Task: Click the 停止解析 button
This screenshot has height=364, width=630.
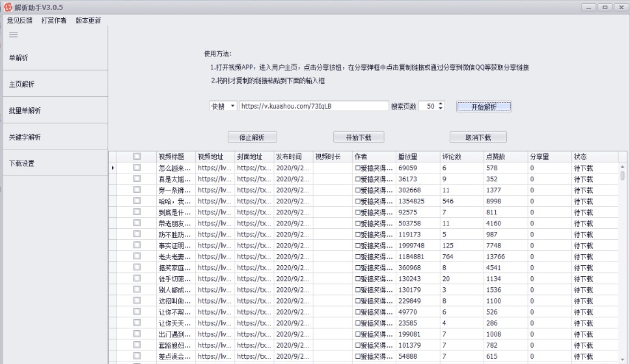Action: (x=253, y=137)
